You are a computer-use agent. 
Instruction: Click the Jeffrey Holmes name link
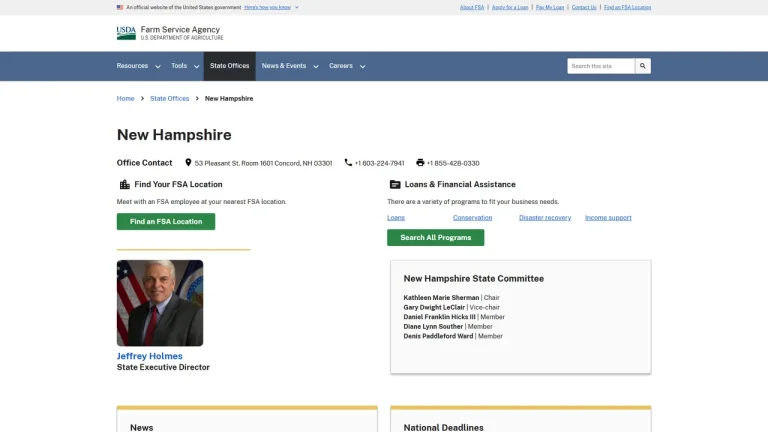[x=149, y=356]
